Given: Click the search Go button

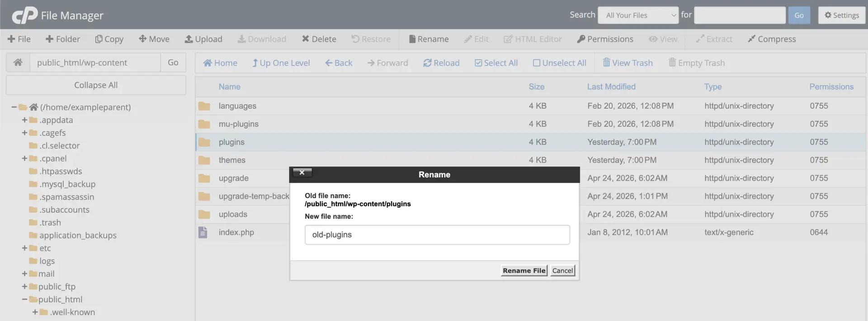Looking at the screenshot, I should coord(799,15).
